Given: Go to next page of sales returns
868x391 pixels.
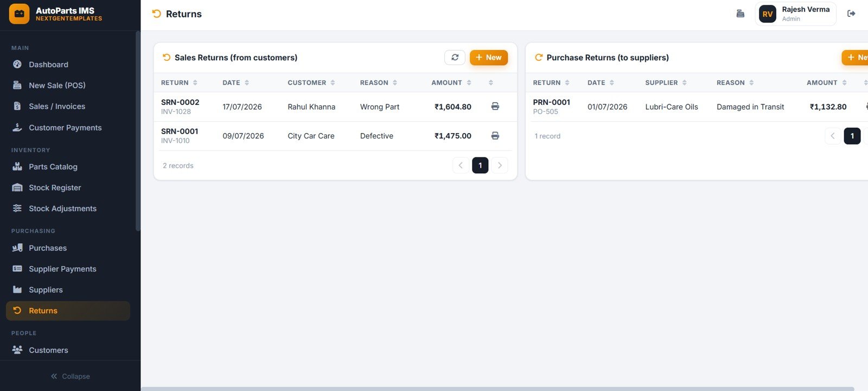Looking at the screenshot, I should [500, 166].
